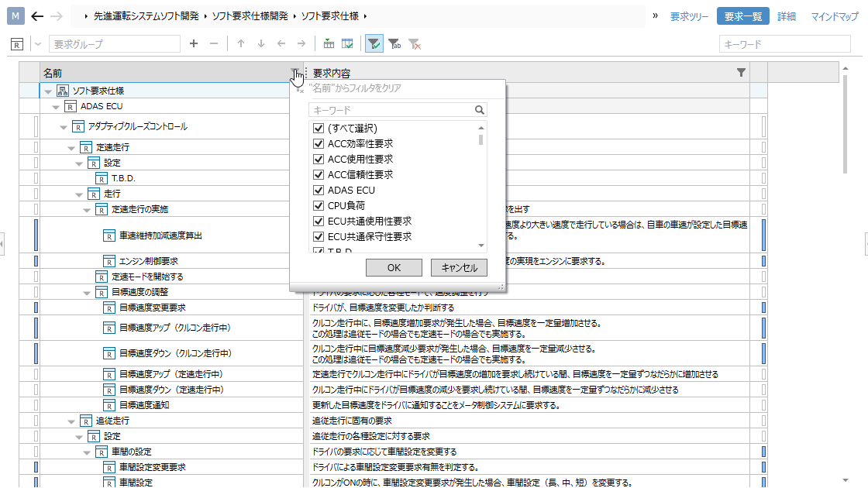Uncheck ACC使用性要求 filter option
Screen dimensions: 868x488
coord(319,160)
